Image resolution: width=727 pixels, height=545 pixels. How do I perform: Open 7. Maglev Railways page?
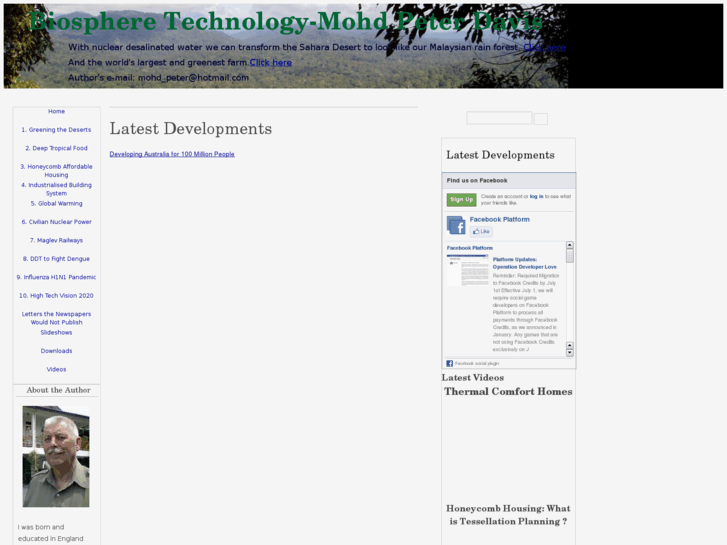pos(57,240)
